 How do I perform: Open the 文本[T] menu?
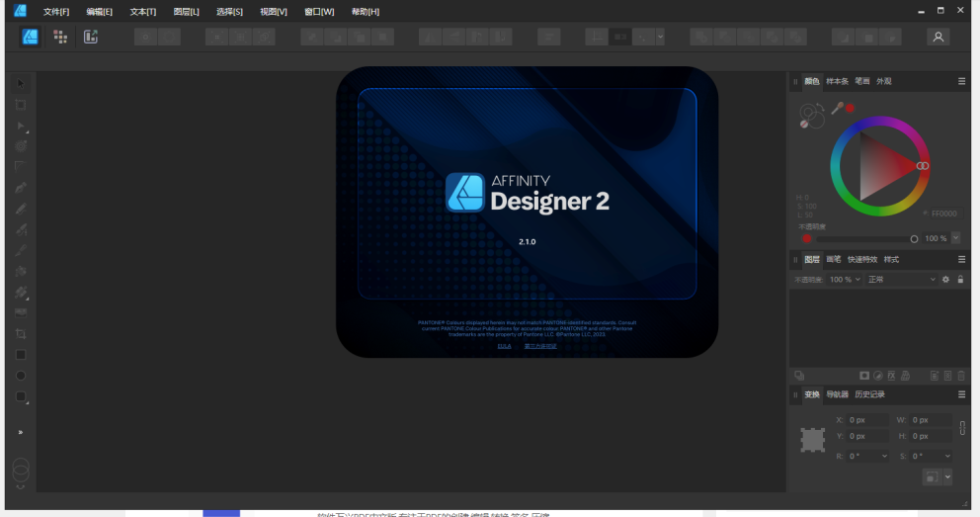143,12
